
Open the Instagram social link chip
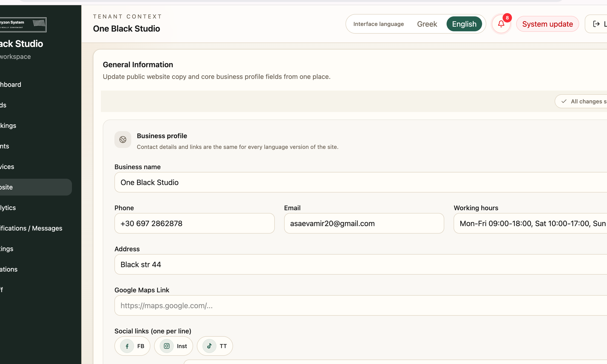(x=174, y=346)
